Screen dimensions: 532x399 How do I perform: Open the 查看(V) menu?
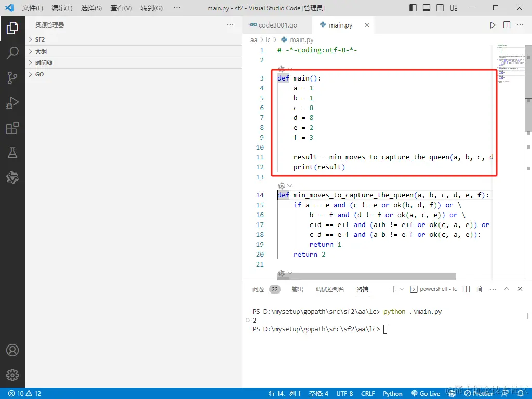[121, 8]
